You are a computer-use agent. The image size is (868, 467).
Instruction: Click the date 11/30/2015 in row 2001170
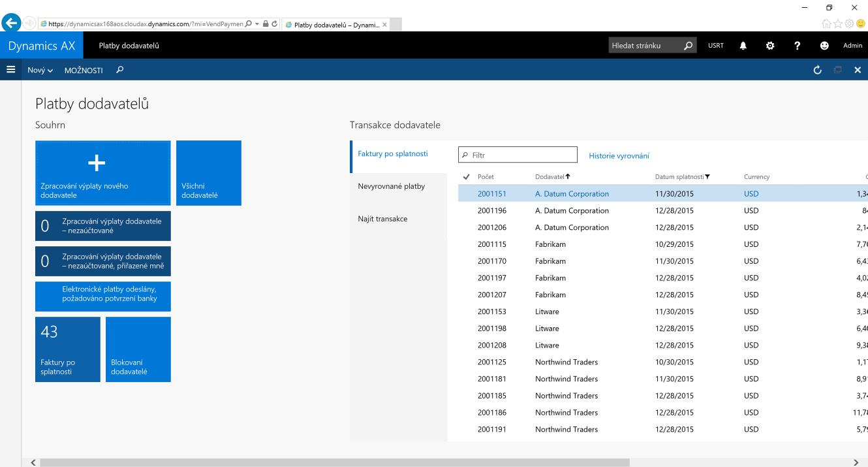coord(674,261)
